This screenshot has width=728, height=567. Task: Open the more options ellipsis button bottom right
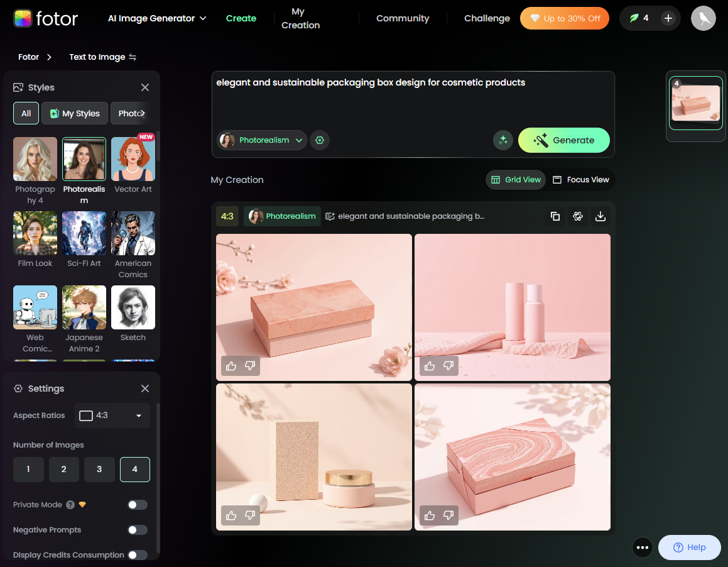tap(643, 548)
